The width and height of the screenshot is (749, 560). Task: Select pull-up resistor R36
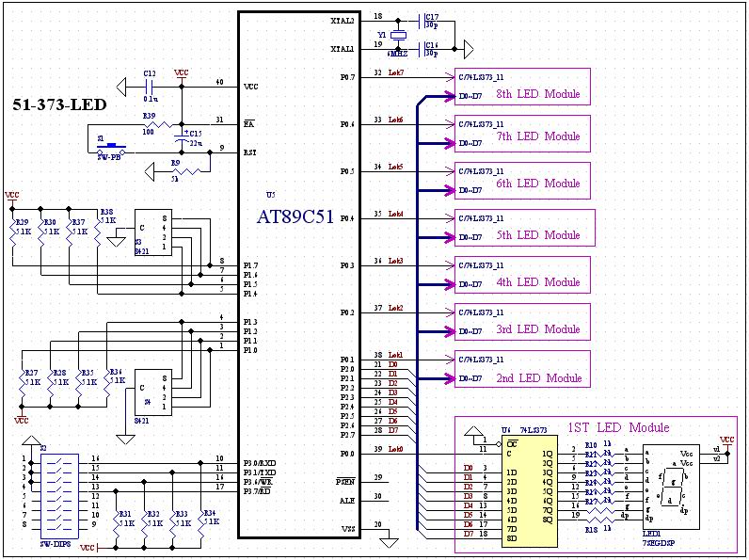[107, 384]
